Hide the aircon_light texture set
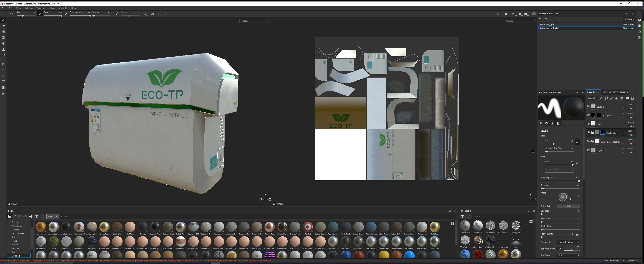 pos(540,24)
